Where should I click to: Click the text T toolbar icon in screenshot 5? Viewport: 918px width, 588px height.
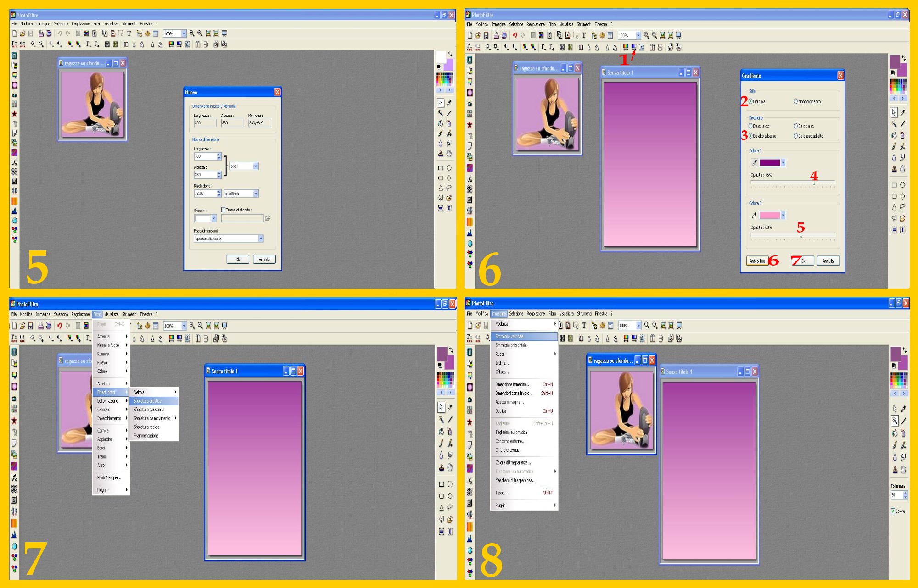pyautogui.click(x=129, y=33)
